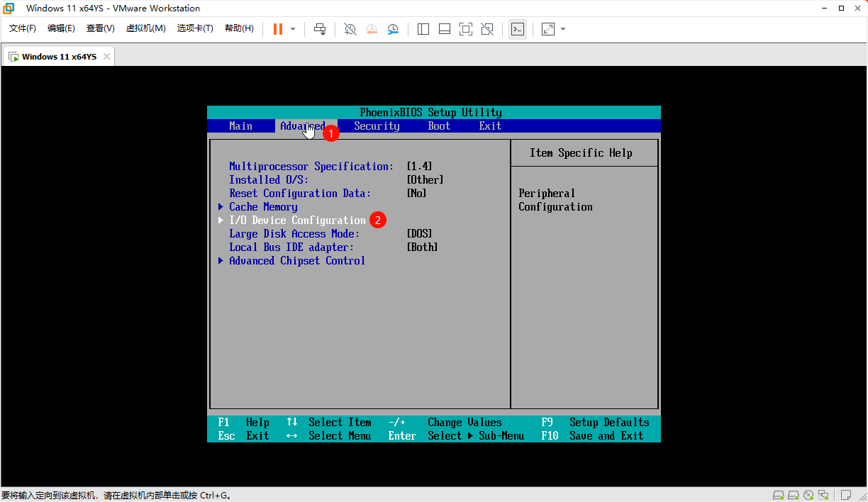The image size is (868, 502).
Task: Click the Multiprocessor Specification label
Action: click(311, 167)
